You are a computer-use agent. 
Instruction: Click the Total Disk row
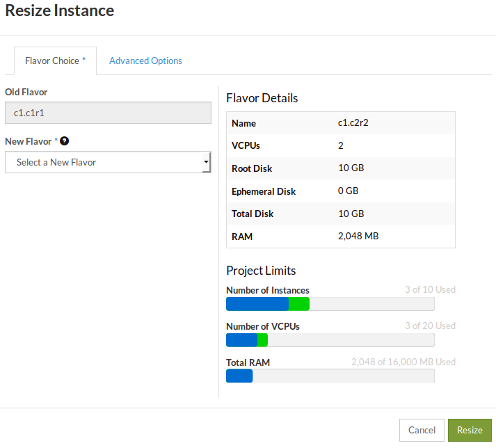pyautogui.click(x=341, y=214)
